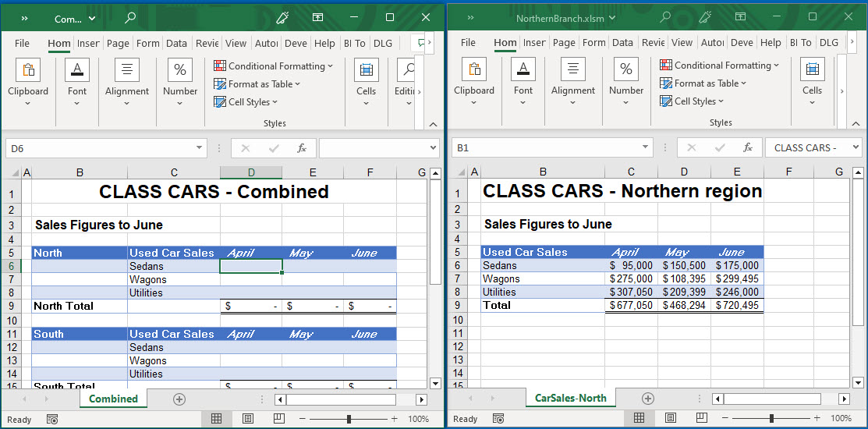Click Font icon in NorthernBranch window
Viewport: 868px width, 429px height.
click(x=523, y=70)
